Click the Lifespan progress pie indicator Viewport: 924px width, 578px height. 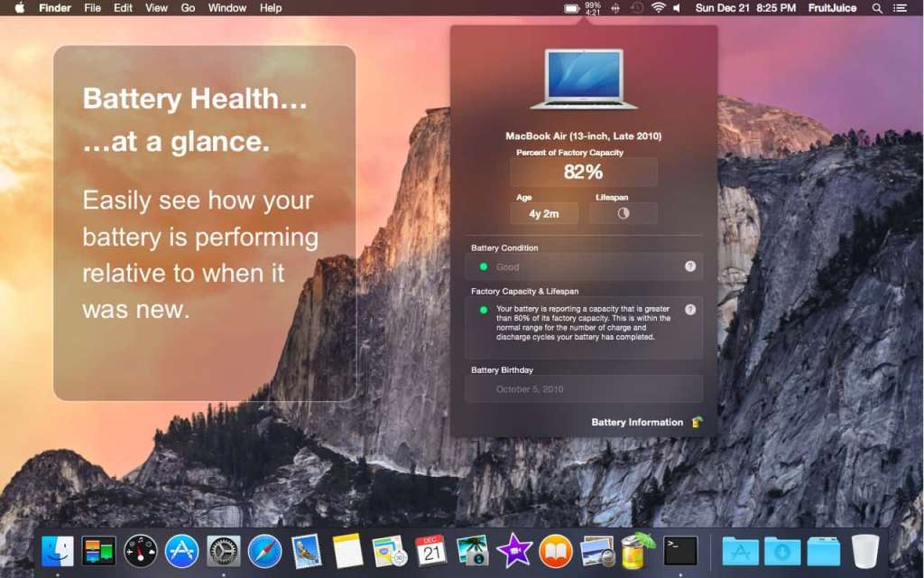[x=623, y=213]
